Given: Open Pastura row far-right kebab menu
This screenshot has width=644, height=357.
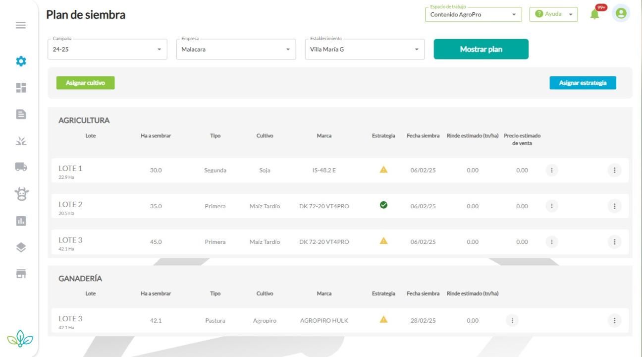Looking at the screenshot, I should (614, 320).
